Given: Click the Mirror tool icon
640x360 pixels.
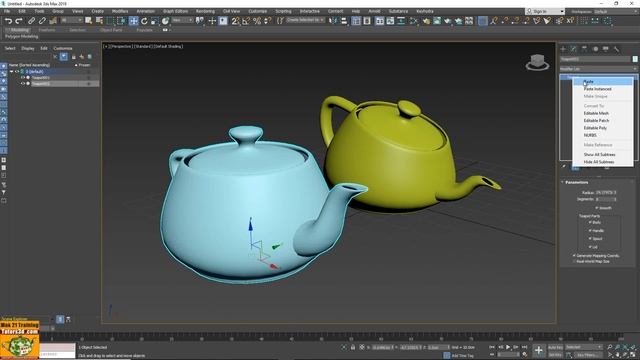Looking at the screenshot, I should point(333,21).
